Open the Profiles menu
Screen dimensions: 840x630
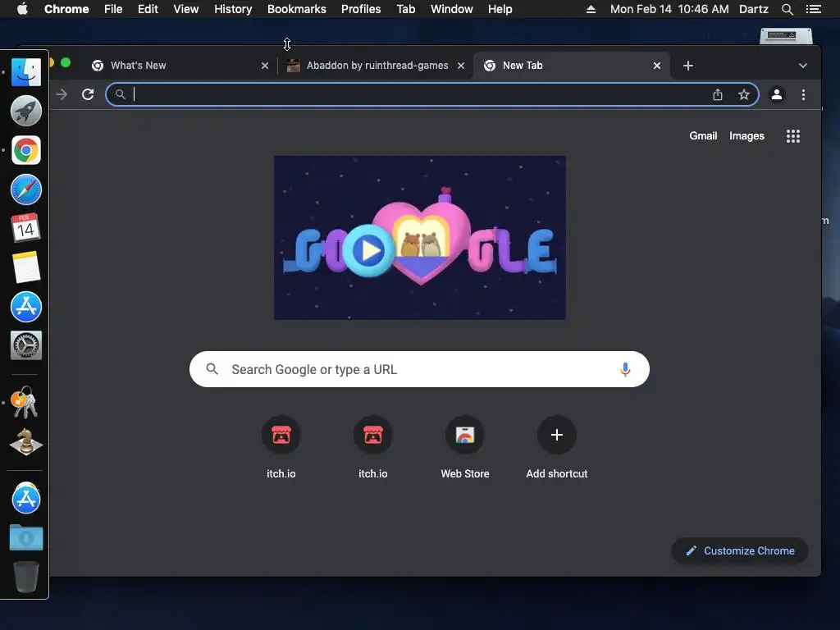361,9
